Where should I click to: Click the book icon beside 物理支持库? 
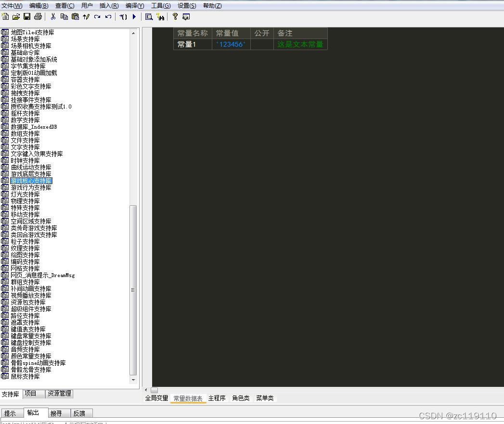(5, 201)
